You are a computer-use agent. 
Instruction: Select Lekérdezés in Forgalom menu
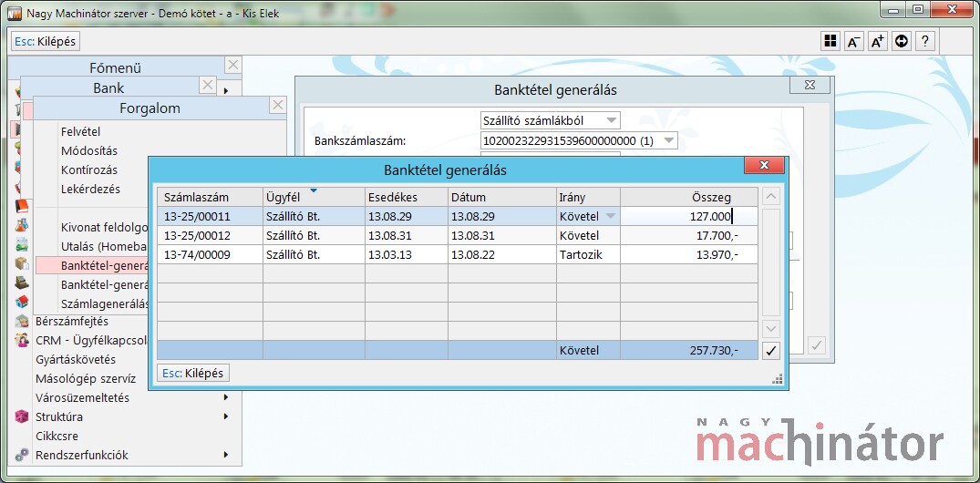point(90,189)
